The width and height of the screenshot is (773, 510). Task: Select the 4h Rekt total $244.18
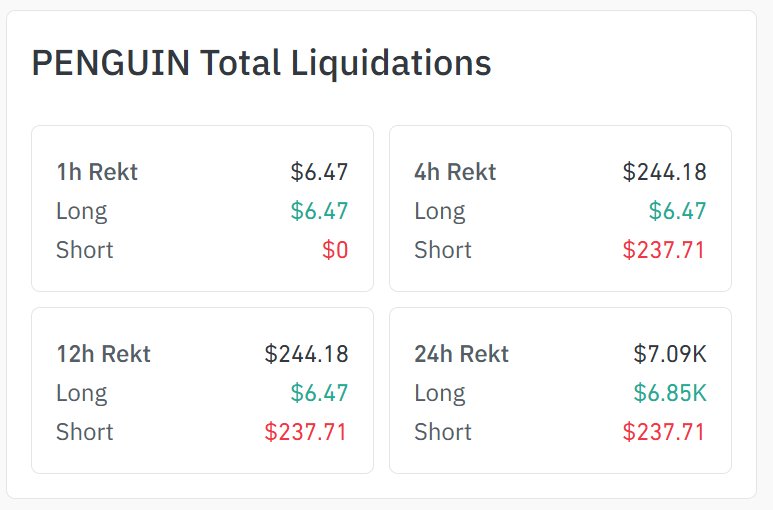point(664,172)
